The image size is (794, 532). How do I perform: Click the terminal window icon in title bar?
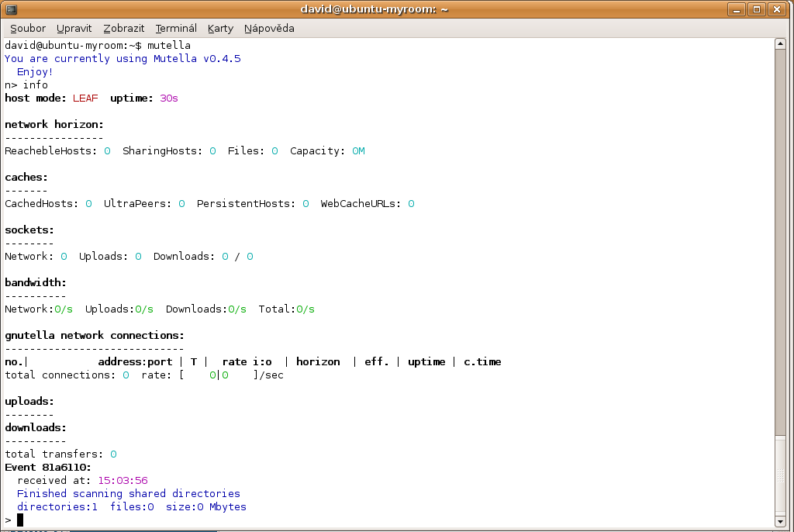[12, 9]
